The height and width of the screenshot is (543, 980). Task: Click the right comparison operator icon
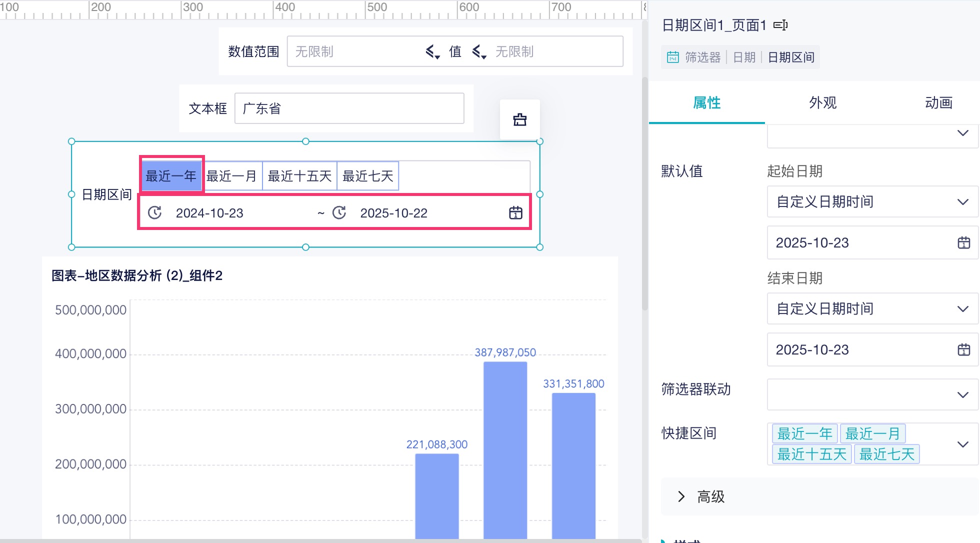pyautogui.click(x=479, y=51)
